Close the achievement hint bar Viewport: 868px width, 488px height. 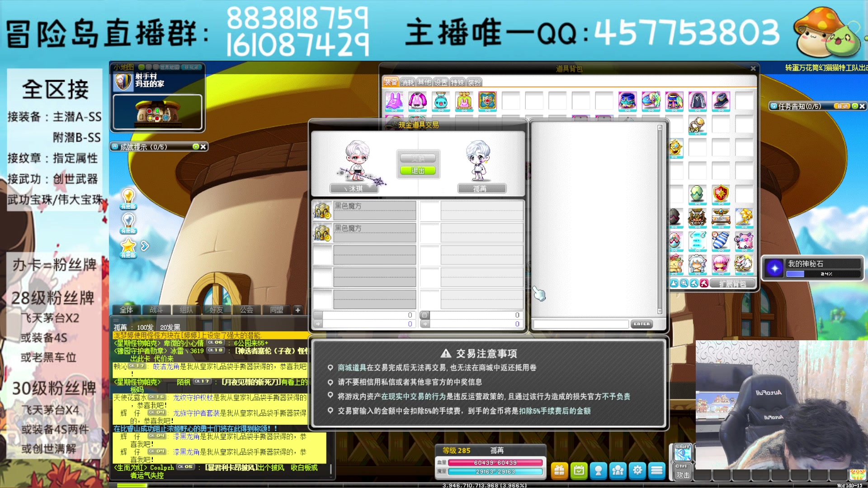coord(203,147)
